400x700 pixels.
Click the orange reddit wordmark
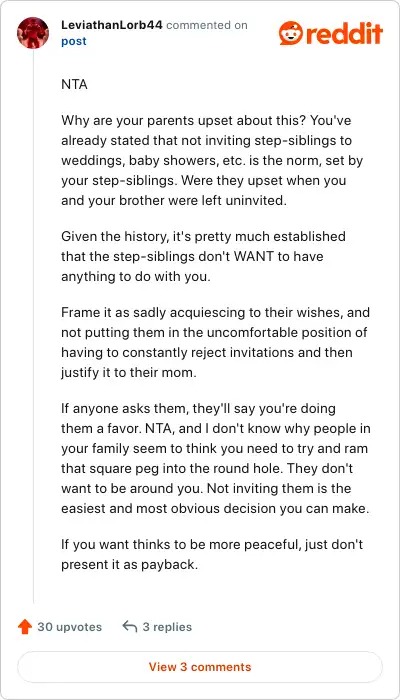point(344,34)
